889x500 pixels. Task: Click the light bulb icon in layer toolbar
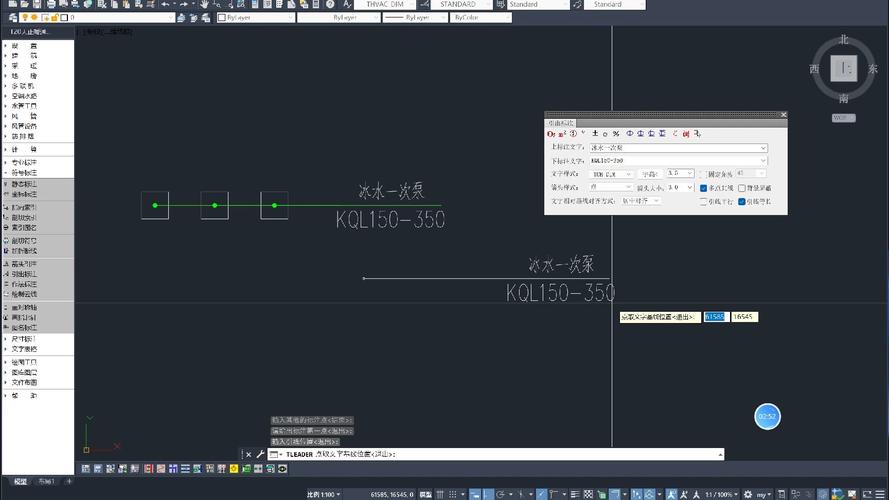[24, 17]
